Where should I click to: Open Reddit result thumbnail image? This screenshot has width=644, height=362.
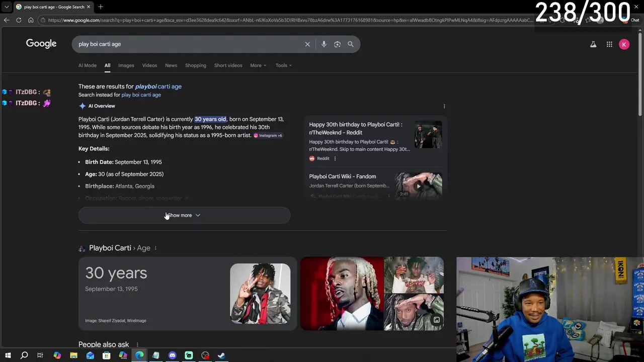[428, 134]
